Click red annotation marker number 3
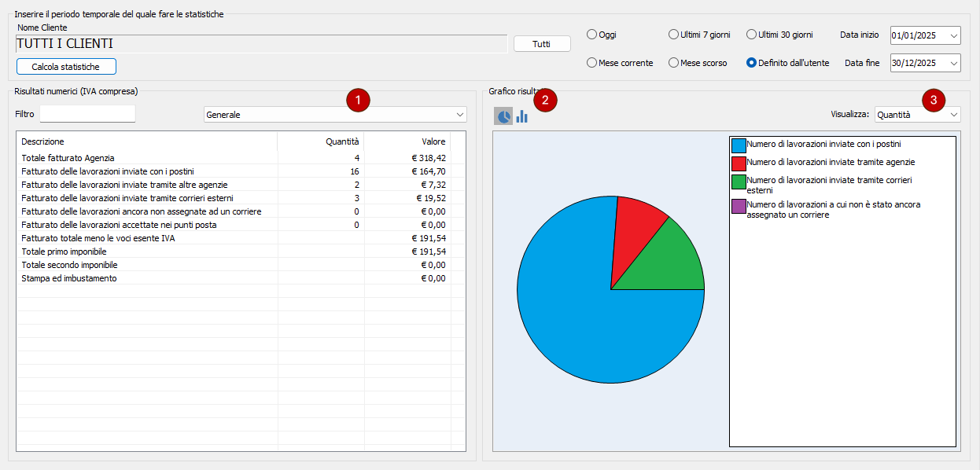980x470 pixels. click(934, 100)
